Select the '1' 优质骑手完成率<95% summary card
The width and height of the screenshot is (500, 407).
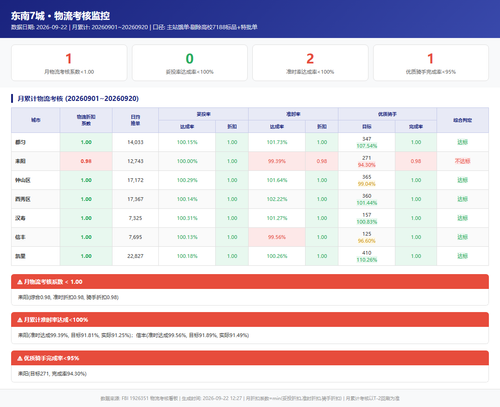[x=431, y=63]
